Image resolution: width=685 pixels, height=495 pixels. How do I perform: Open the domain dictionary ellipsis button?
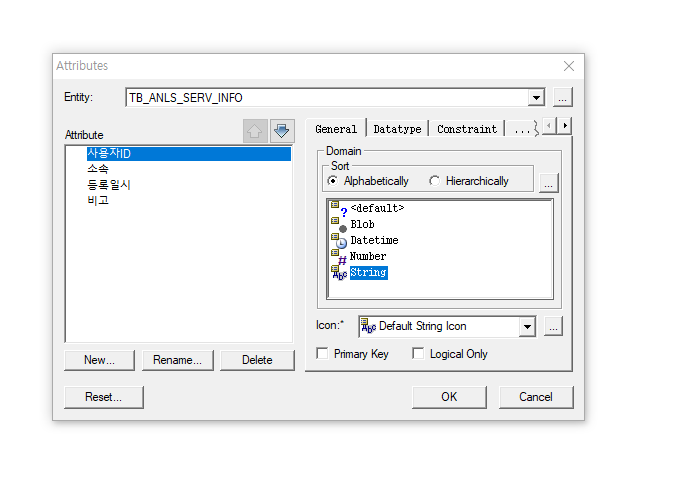[x=549, y=183]
